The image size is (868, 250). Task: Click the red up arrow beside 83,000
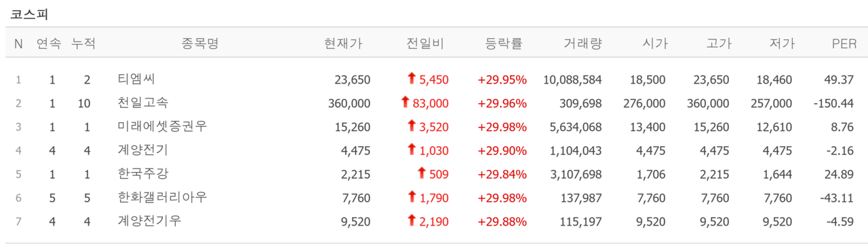(x=406, y=103)
